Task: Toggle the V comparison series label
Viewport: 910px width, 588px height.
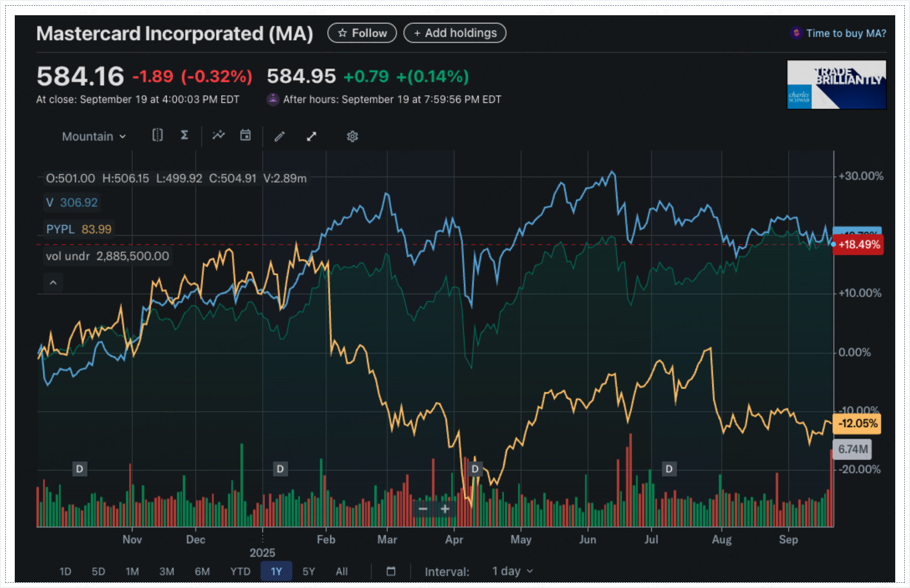Action: (x=71, y=203)
